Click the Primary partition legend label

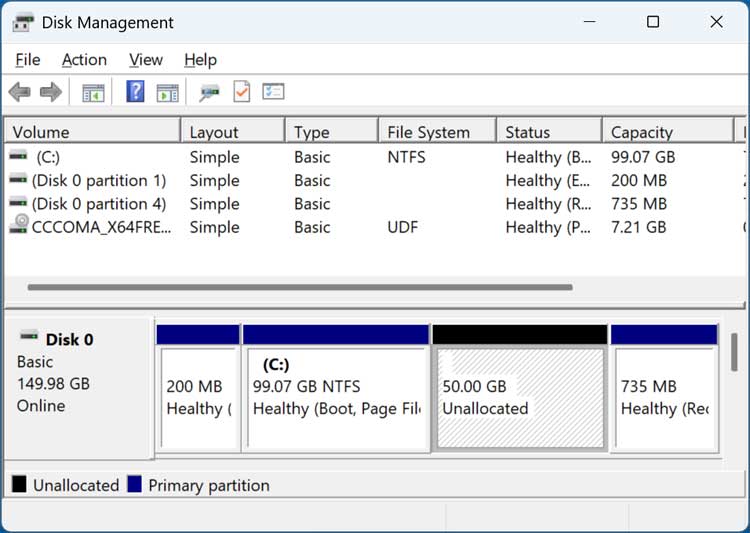(209, 485)
